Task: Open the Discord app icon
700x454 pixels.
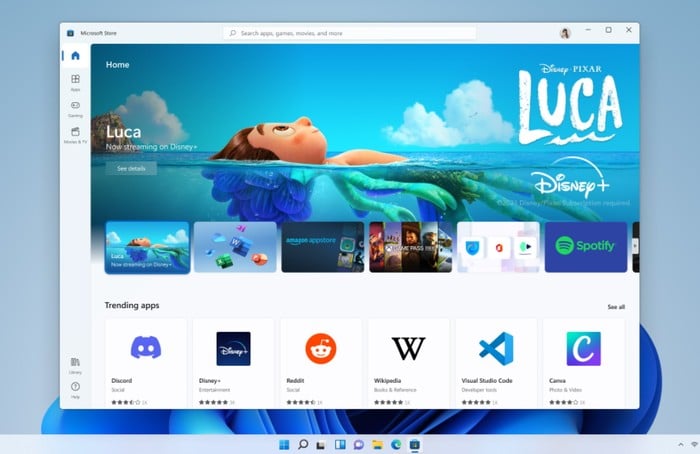Action: [x=146, y=348]
